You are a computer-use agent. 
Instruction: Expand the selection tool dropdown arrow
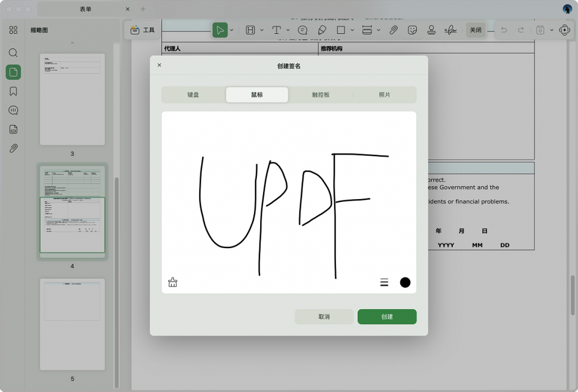point(231,30)
